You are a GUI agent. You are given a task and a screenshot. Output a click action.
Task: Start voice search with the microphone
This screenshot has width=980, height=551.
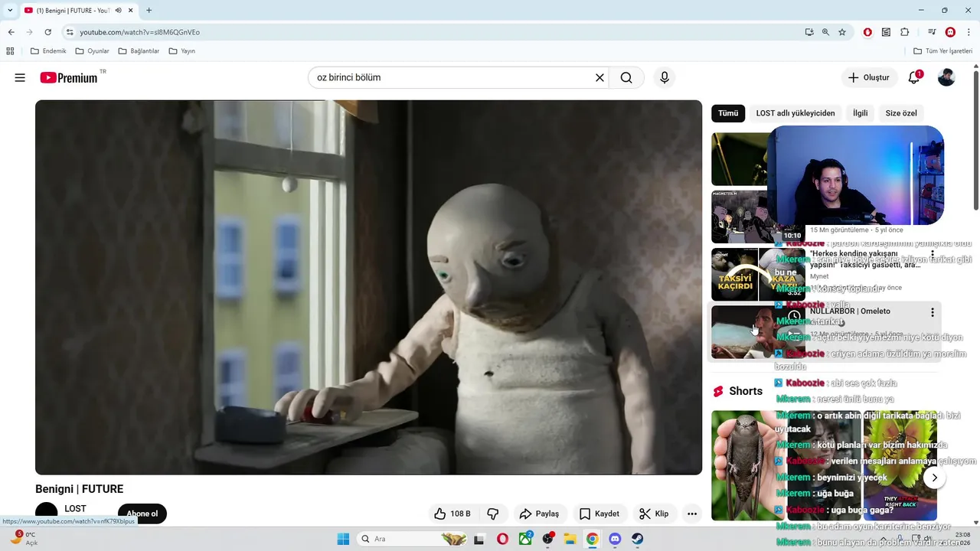[664, 77]
